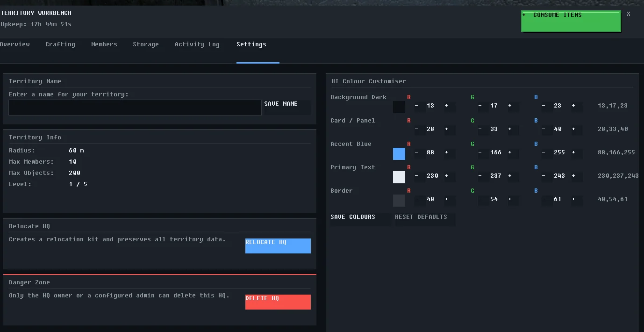Viewport: 644px width, 332px height.
Task: Open the Overview tab
Action: pos(15,44)
